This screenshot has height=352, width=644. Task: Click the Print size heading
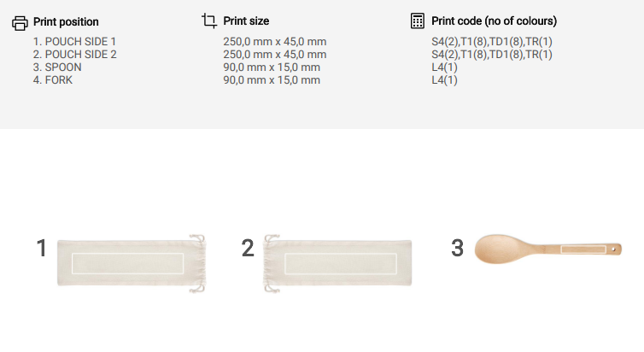point(249,21)
